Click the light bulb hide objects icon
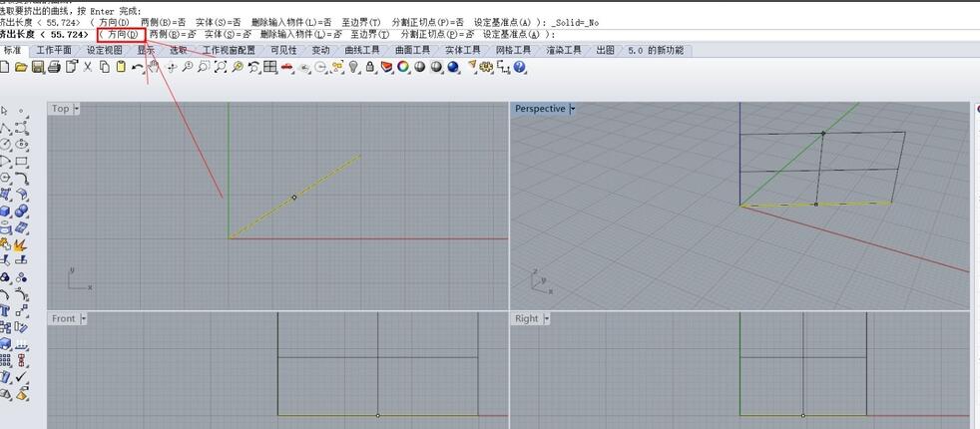 (x=353, y=67)
